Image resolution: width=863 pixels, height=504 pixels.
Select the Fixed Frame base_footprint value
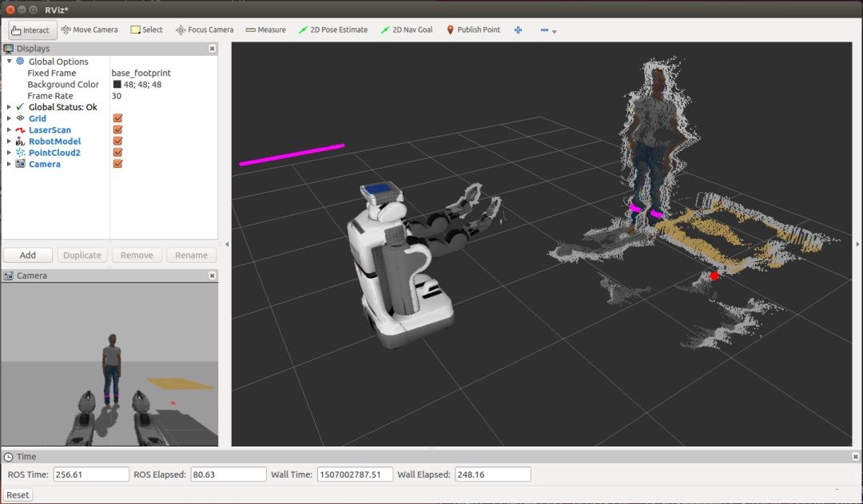point(141,73)
